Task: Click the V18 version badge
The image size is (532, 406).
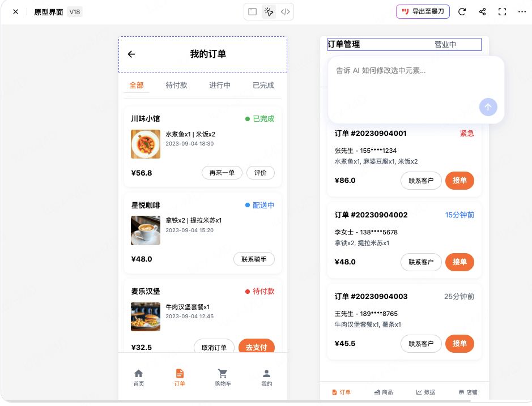Action: 75,12
